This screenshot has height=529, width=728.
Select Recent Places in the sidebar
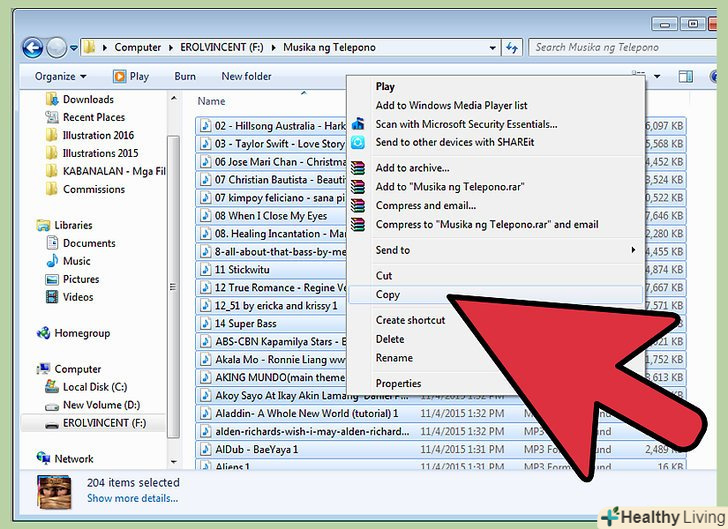pos(85,117)
